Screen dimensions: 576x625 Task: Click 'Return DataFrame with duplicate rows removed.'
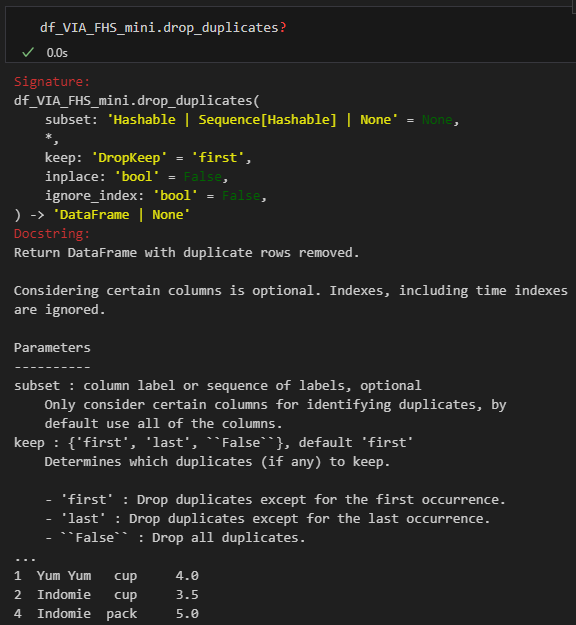click(x=187, y=253)
